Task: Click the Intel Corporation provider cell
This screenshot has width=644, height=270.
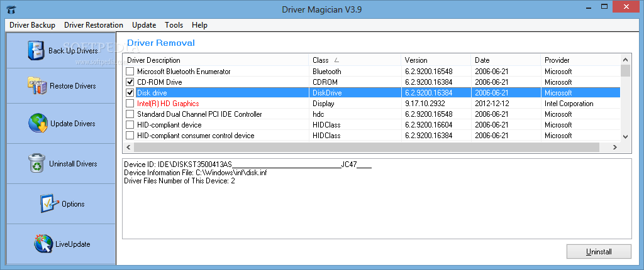Action: tap(569, 104)
